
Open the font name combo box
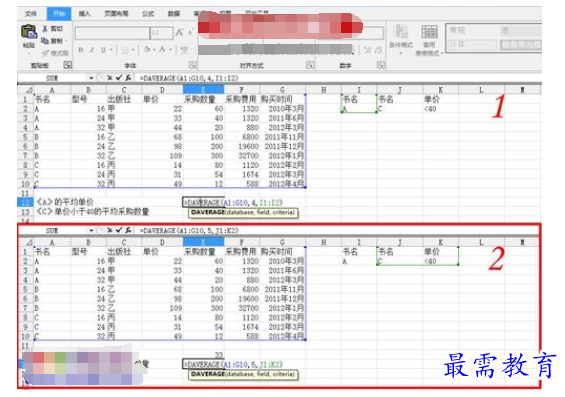tap(112, 33)
